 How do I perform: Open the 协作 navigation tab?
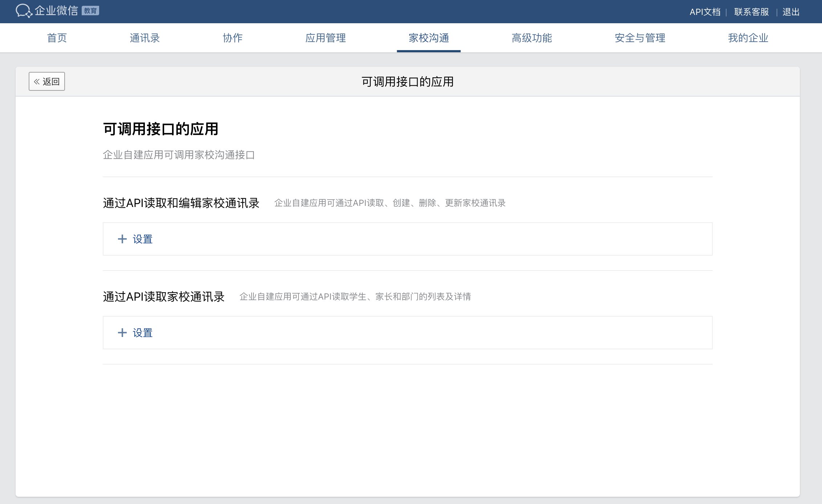point(232,38)
